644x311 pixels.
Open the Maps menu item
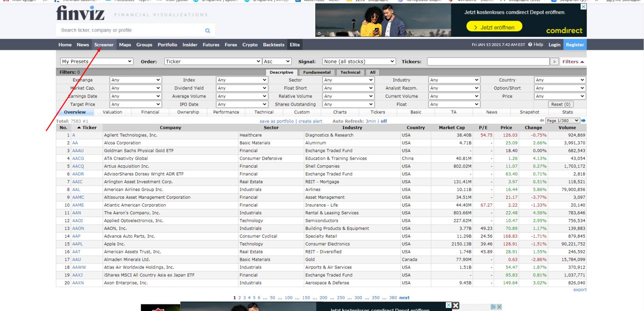(x=125, y=45)
